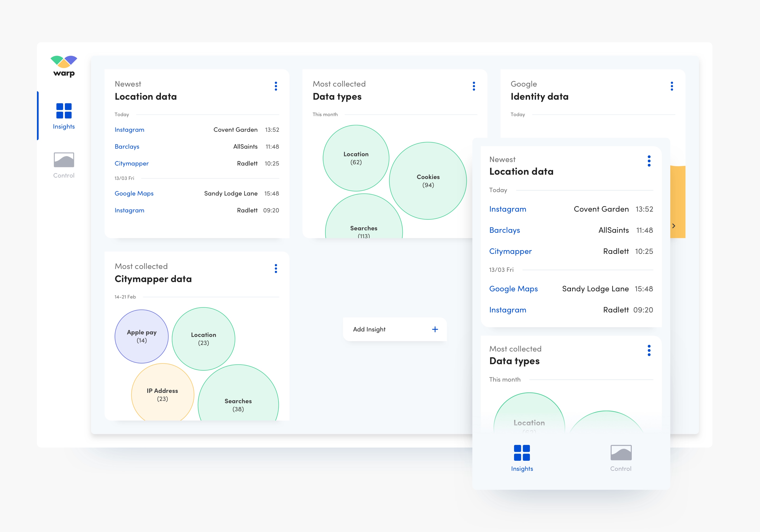Click the Add Insight button label
This screenshot has width=760, height=532.
click(x=369, y=329)
